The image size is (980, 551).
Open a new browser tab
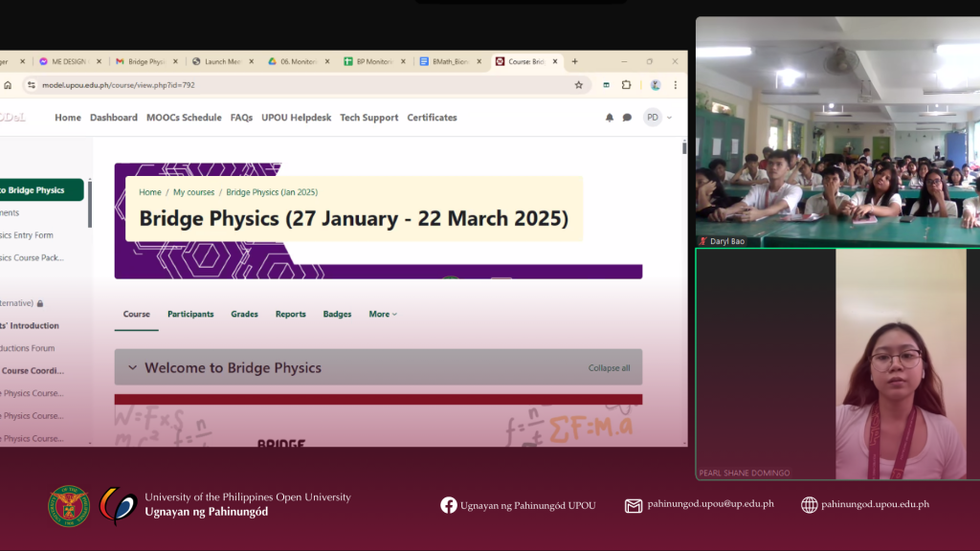click(x=574, y=61)
